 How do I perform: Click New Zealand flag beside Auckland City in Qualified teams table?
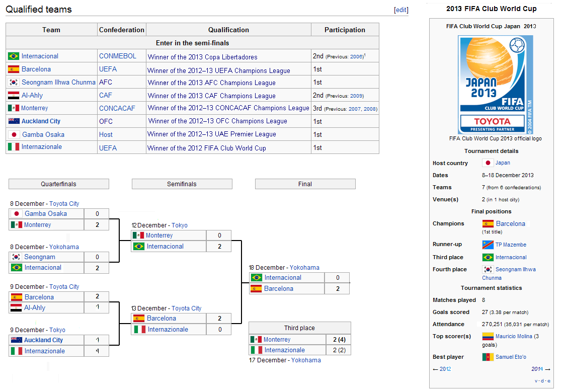point(14,121)
